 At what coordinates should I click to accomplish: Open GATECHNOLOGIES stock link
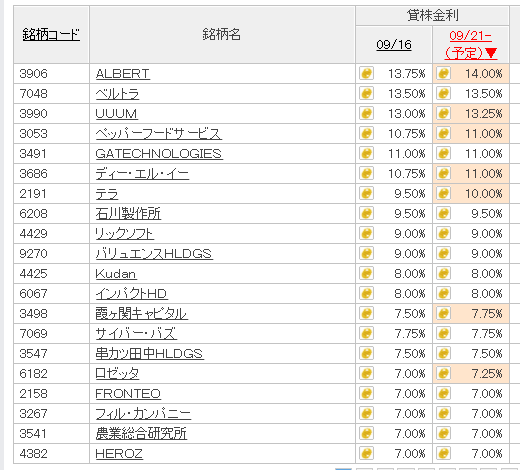click(159, 154)
